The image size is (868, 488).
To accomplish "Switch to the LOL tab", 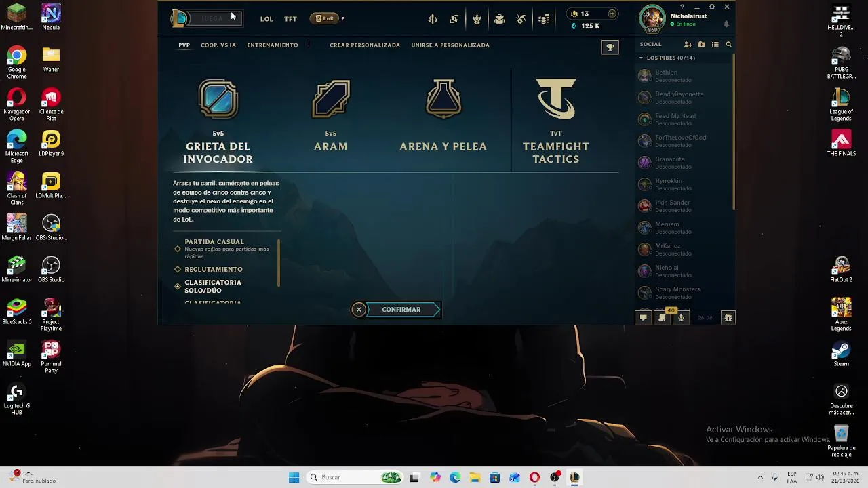I will tap(267, 19).
